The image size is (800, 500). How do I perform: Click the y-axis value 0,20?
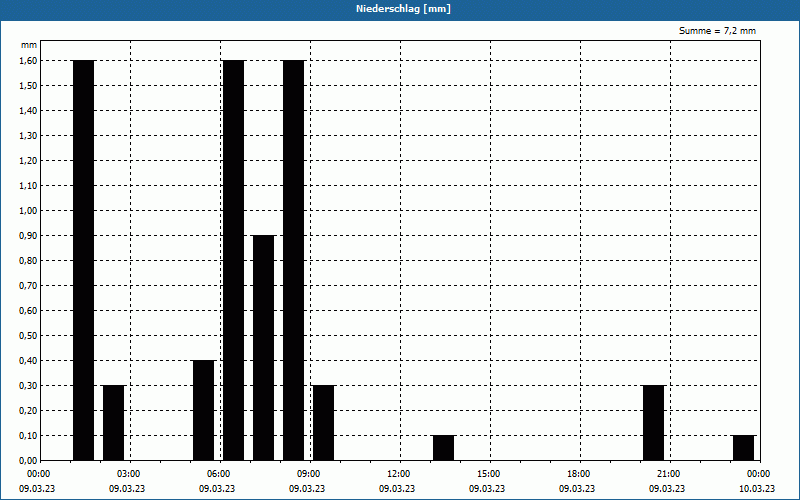(x=28, y=411)
